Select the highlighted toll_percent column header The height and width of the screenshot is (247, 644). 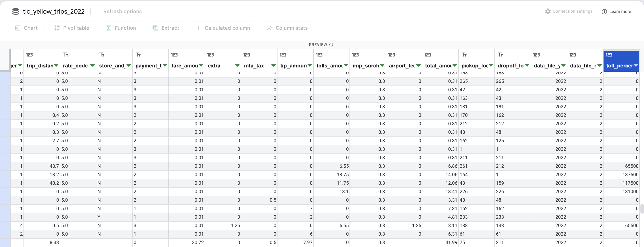coord(619,66)
